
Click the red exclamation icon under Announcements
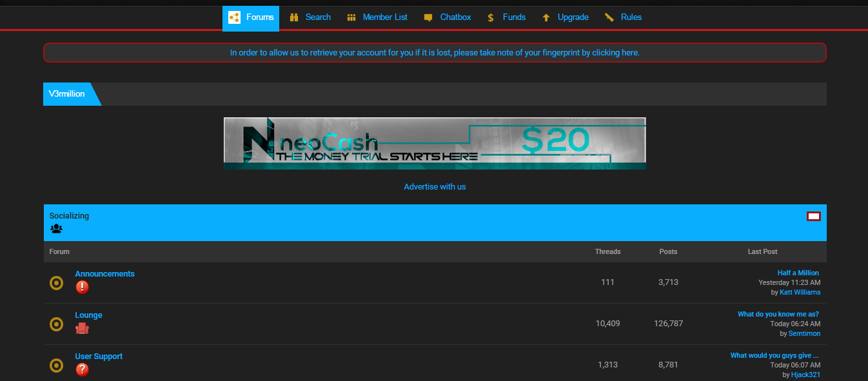click(x=82, y=287)
